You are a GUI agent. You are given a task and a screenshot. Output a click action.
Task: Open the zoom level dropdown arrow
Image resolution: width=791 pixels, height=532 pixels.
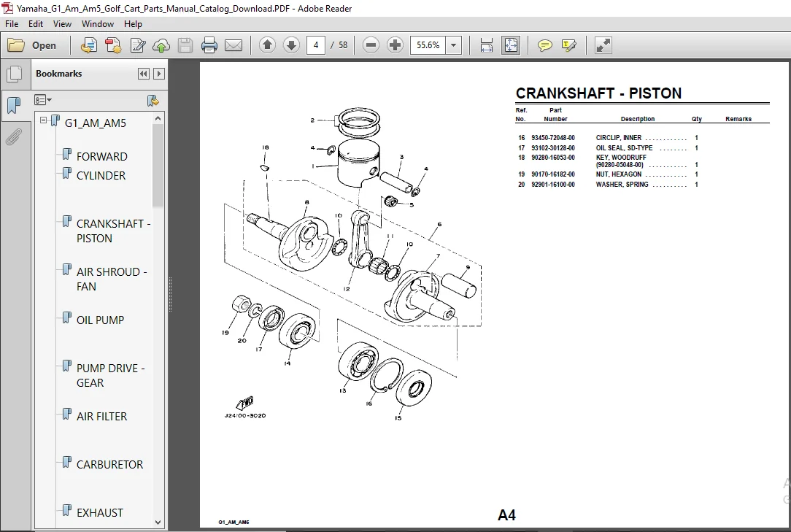454,45
